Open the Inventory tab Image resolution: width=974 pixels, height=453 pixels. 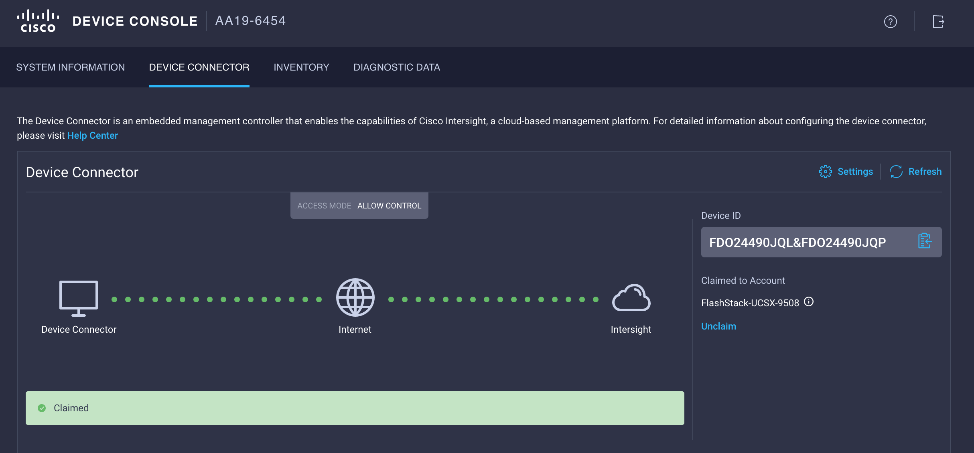[301, 67]
